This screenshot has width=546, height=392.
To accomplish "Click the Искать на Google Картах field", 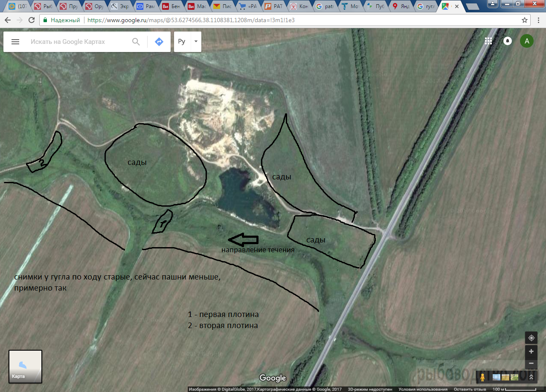I will click(77, 42).
